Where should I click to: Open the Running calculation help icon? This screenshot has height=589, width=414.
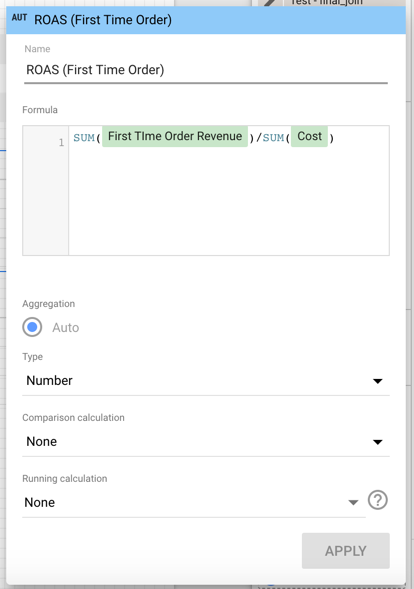(378, 500)
